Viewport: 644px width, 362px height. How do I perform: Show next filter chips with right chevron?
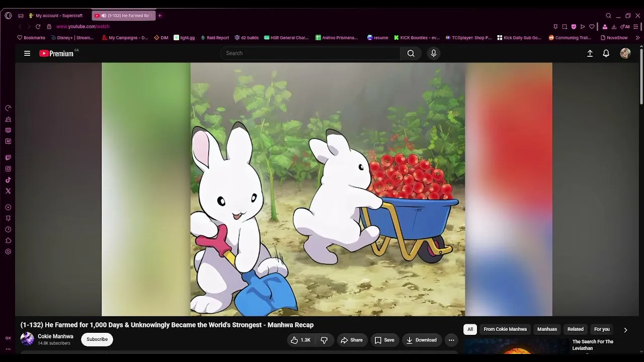click(x=625, y=330)
